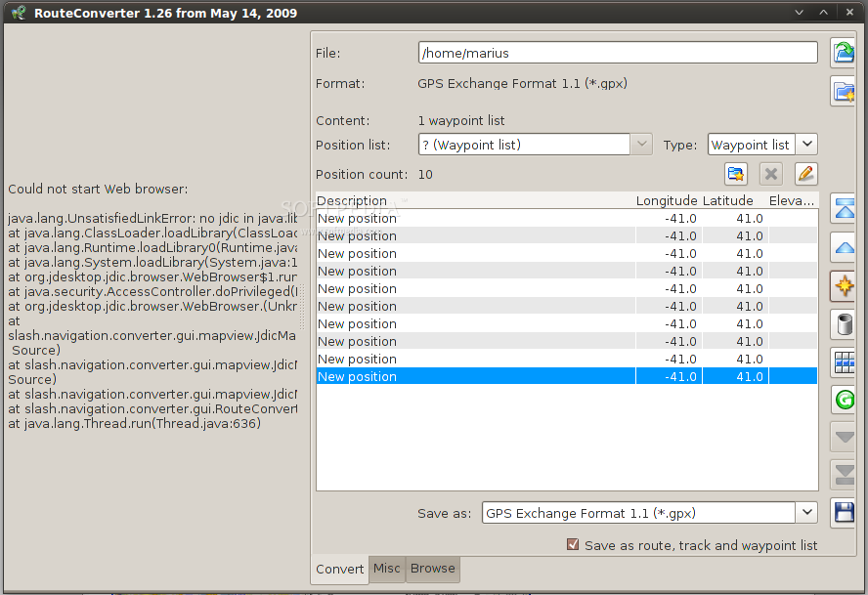
Task: Click the Eleva... column header
Action: (x=792, y=200)
